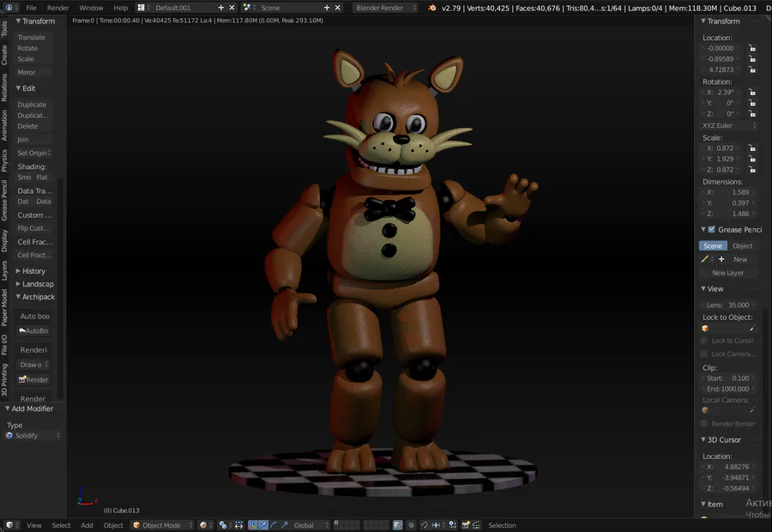
Task: Click the Duplicate button
Action: (x=32, y=105)
